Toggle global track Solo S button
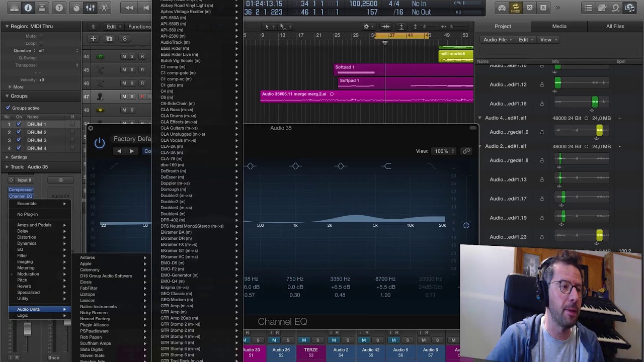Viewport: 644px width, 362px height. coord(125,39)
